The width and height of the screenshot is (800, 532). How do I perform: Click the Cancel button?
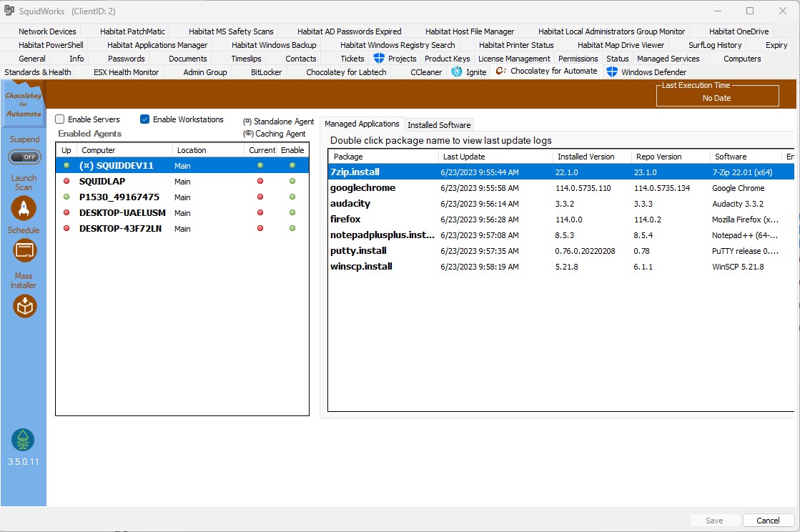(768, 521)
